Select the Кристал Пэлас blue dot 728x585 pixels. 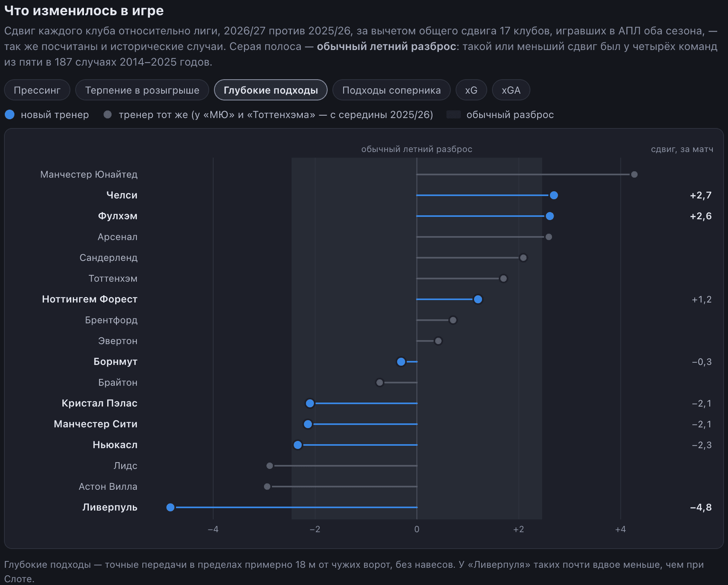310,403
